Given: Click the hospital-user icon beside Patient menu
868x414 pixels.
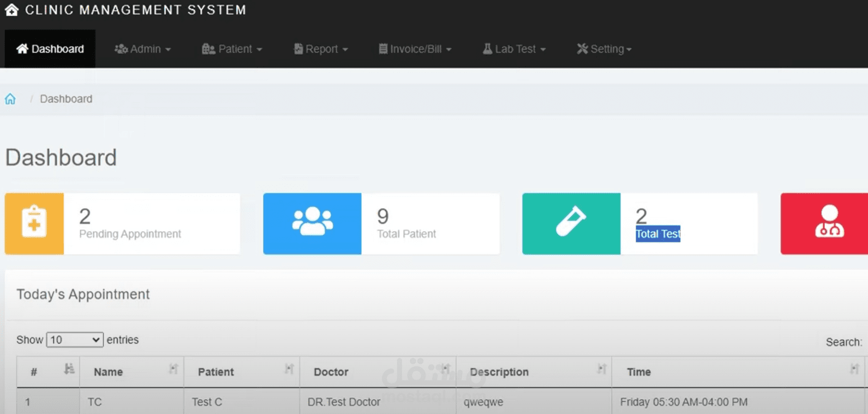Looking at the screenshot, I should point(208,49).
